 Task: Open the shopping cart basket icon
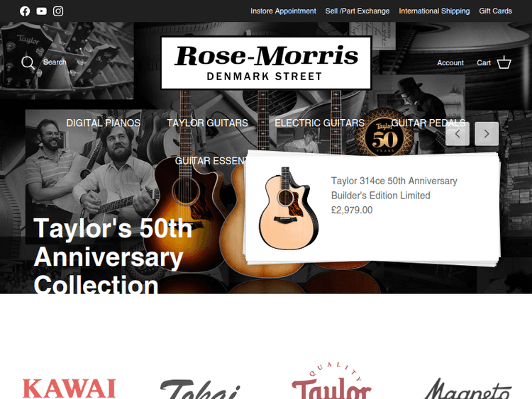(504, 62)
